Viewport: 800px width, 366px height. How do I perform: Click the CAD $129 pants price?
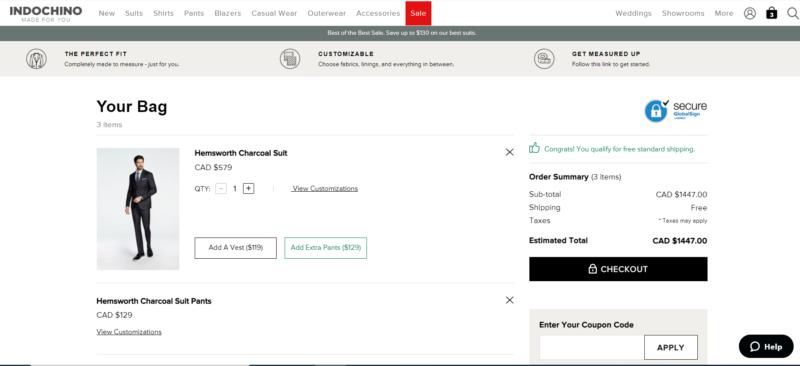[x=114, y=315]
